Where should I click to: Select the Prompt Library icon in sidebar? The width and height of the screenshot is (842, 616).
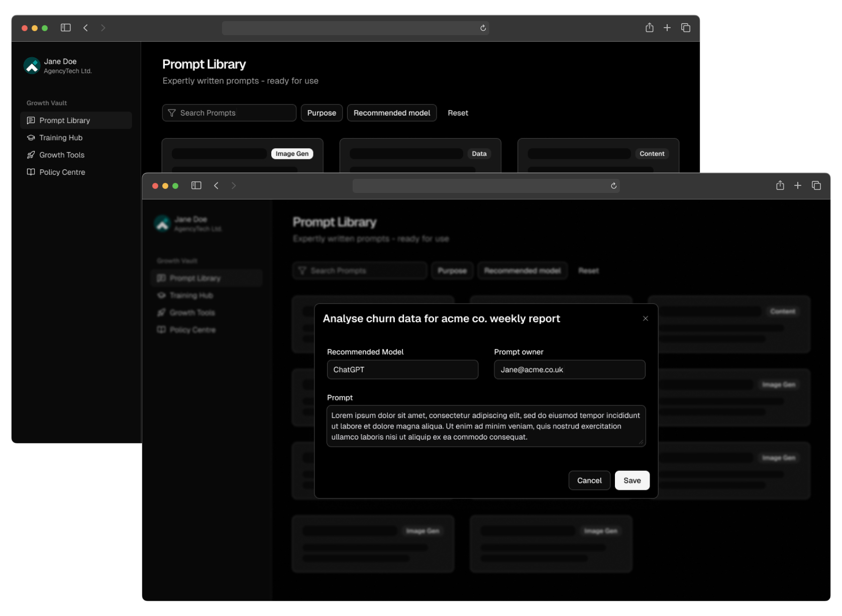pos(31,120)
